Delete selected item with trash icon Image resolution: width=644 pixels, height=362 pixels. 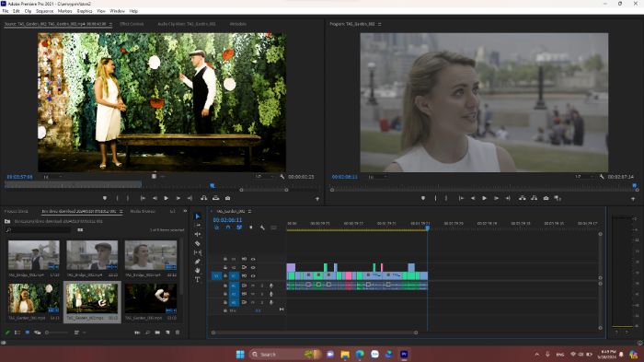point(178,333)
